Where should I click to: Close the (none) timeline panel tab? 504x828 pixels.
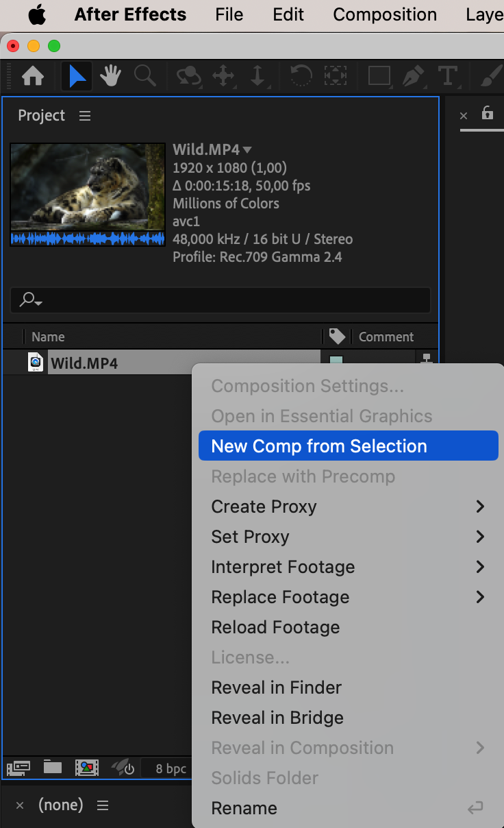[20, 806]
